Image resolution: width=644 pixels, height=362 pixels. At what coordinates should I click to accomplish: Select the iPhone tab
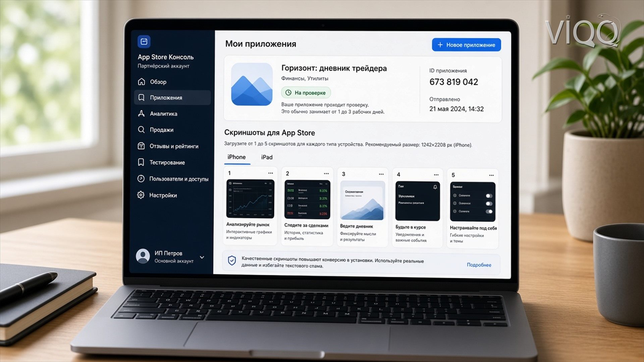point(236,157)
